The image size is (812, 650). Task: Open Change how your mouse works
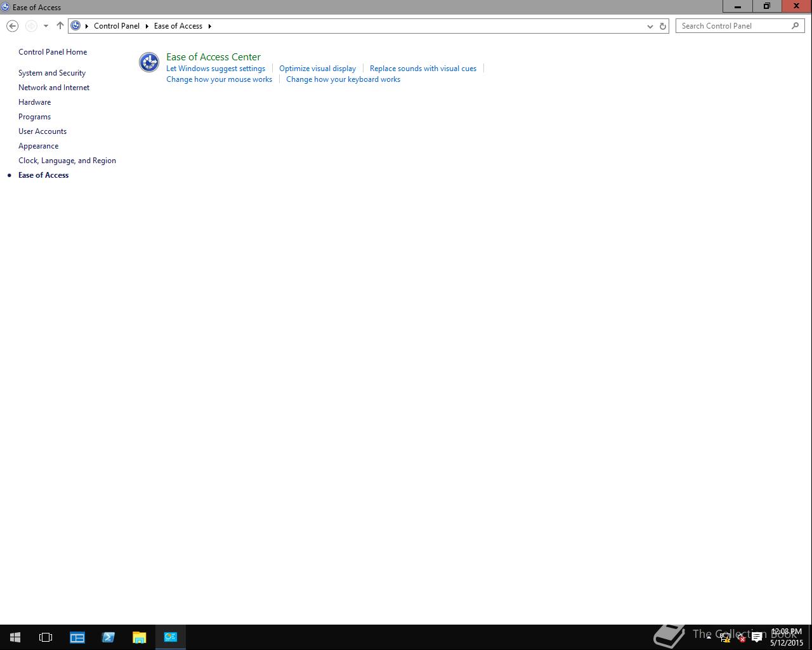(219, 79)
